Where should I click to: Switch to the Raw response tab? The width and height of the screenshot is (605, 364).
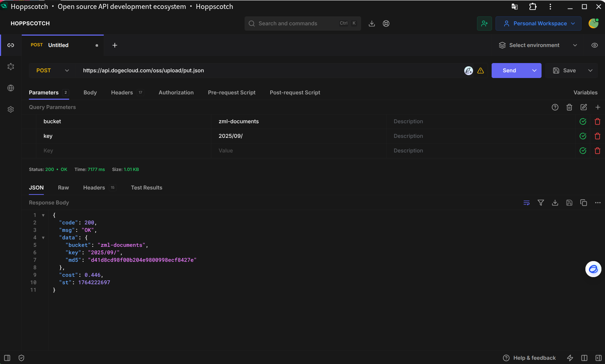(x=63, y=188)
